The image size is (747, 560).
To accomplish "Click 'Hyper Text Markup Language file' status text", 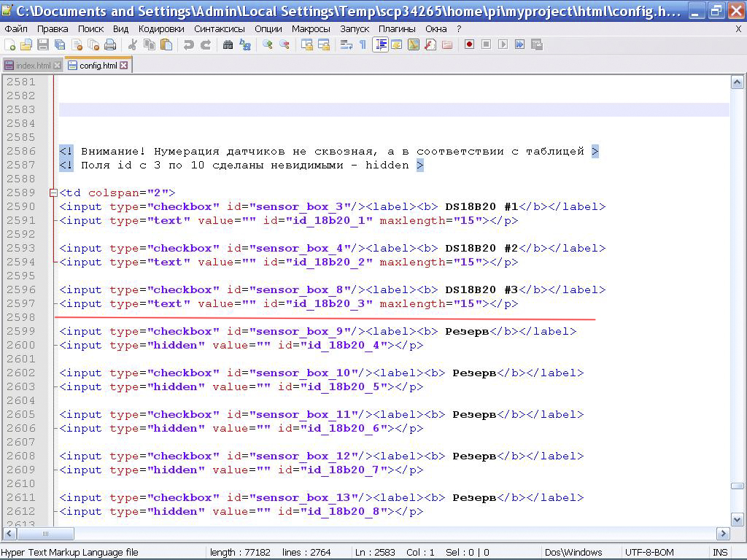I will 69,553.
